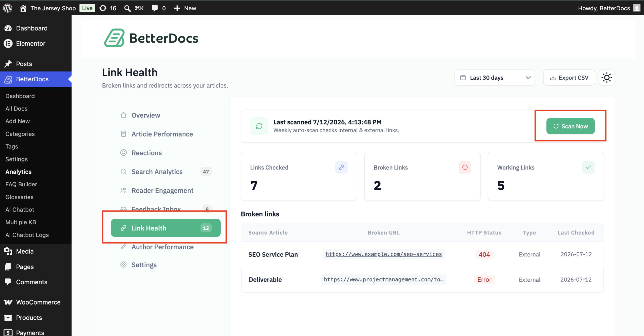Click the Links Checked chain icon

point(341,167)
